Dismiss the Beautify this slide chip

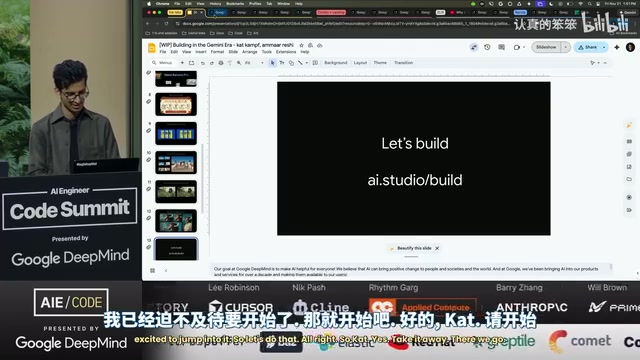(x=437, y=248)
